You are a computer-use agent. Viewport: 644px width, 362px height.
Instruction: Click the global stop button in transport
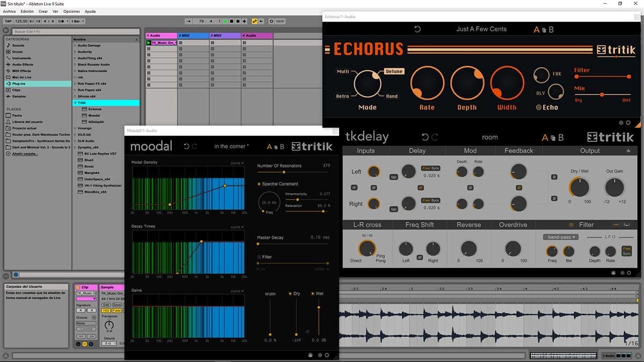coord(231,21)
